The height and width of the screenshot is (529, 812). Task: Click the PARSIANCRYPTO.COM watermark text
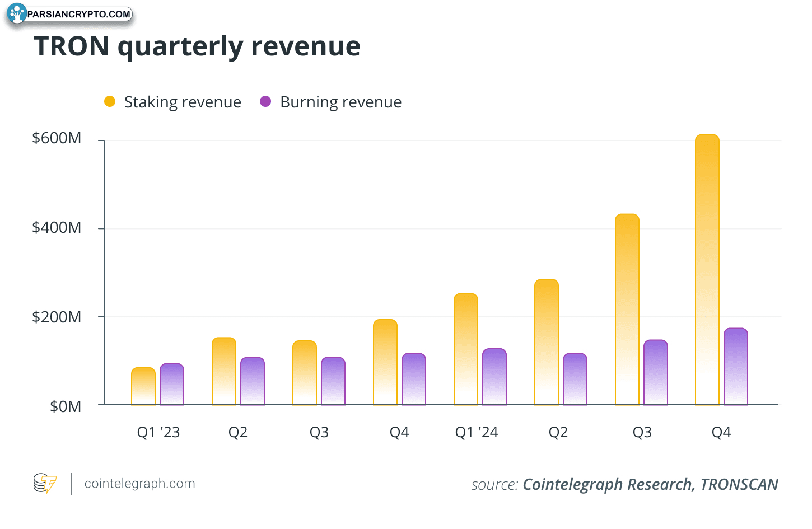[79, 14]
